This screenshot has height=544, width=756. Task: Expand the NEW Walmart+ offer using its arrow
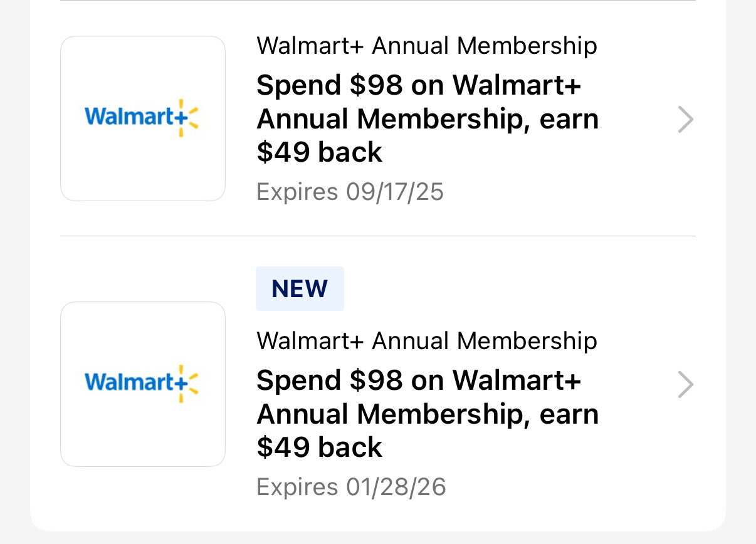click(x=686, y=385)
